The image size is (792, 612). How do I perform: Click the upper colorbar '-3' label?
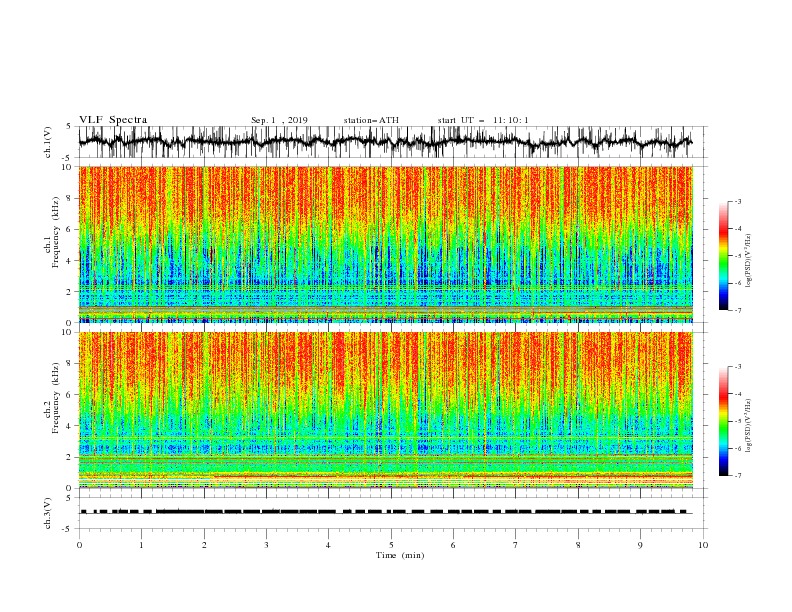click(x=737, y=201)
